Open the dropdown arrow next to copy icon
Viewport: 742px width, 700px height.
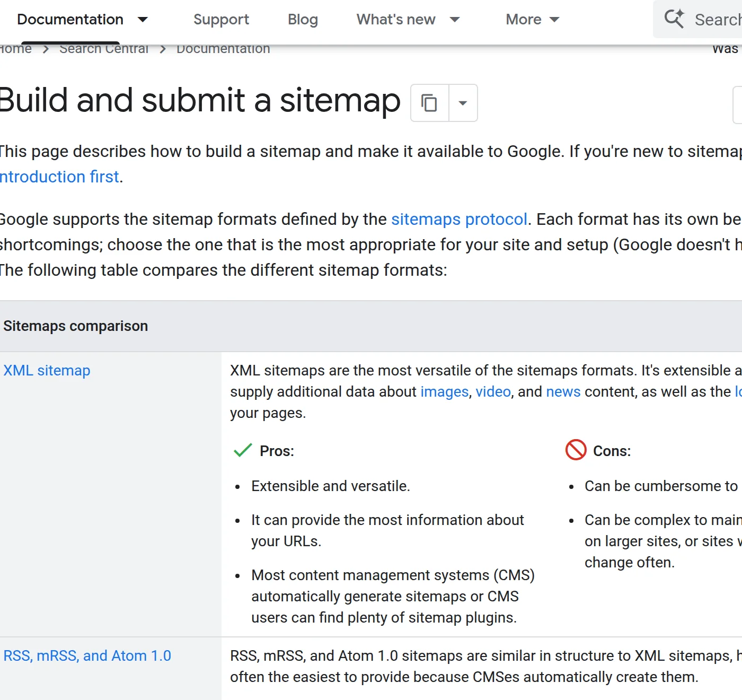pyautogui.click(x=463, y=103)
